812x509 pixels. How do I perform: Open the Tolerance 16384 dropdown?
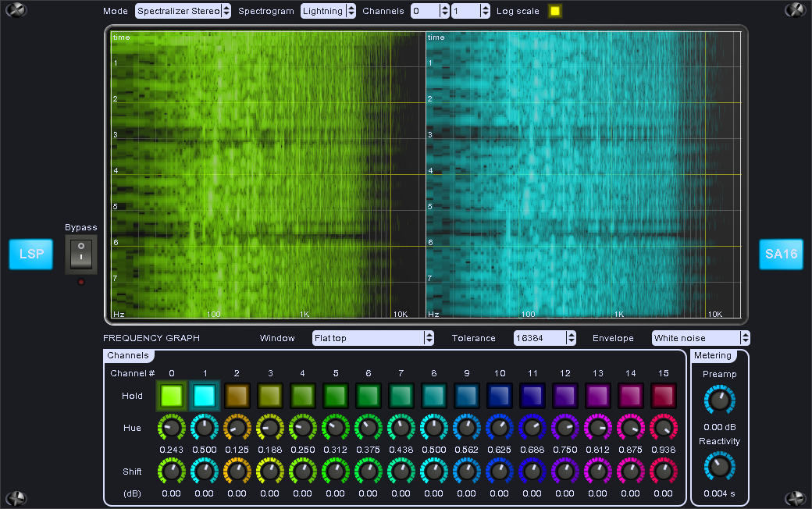pyautogui.click(x=544, y=338)
